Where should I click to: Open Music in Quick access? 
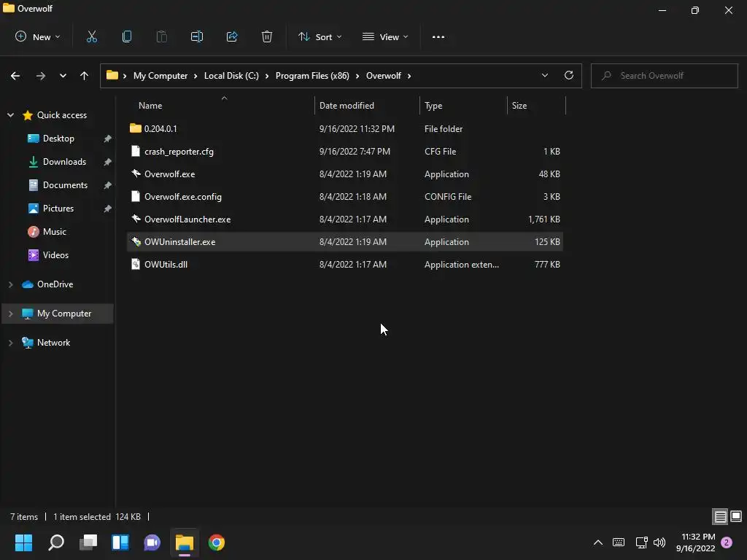point(54,231)
